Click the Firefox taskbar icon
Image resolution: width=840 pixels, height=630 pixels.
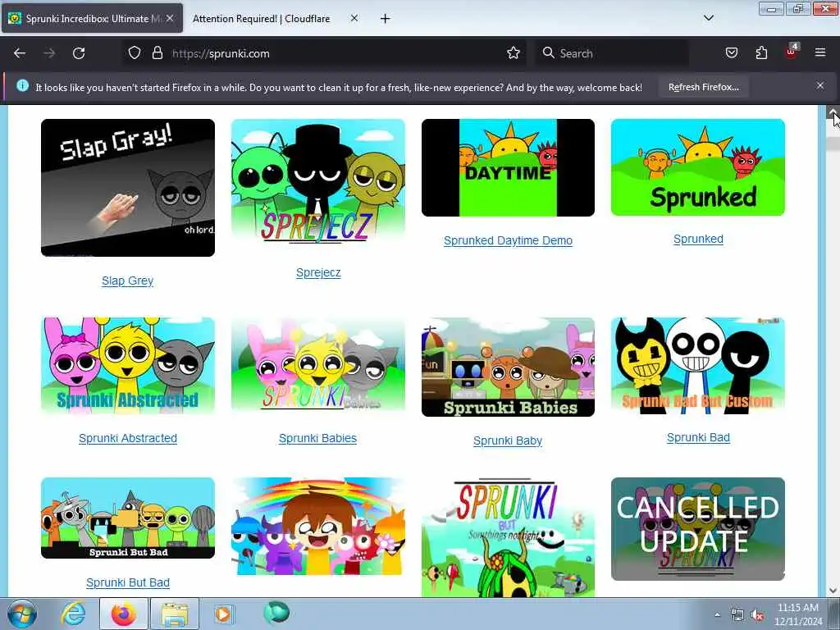[124, 614]
